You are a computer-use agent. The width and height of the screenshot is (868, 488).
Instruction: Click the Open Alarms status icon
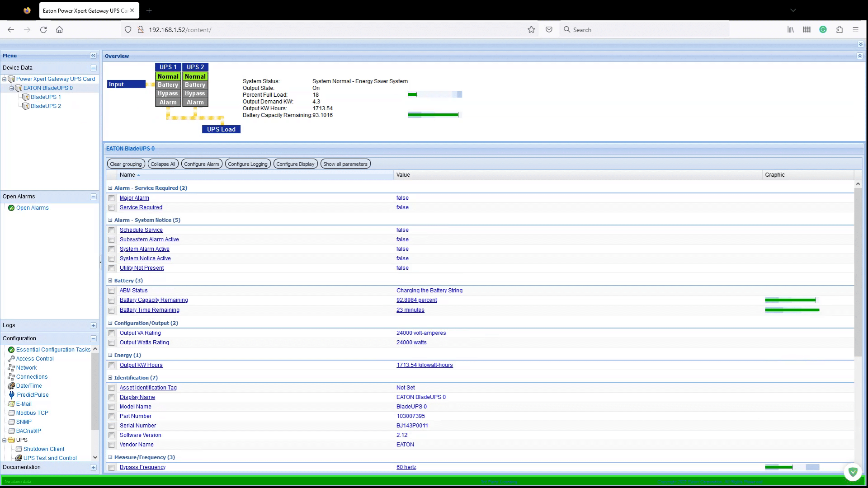point(11,207)
